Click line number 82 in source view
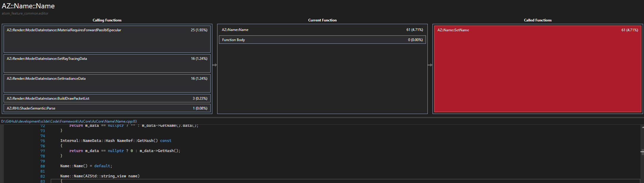 tap(43, 176)
